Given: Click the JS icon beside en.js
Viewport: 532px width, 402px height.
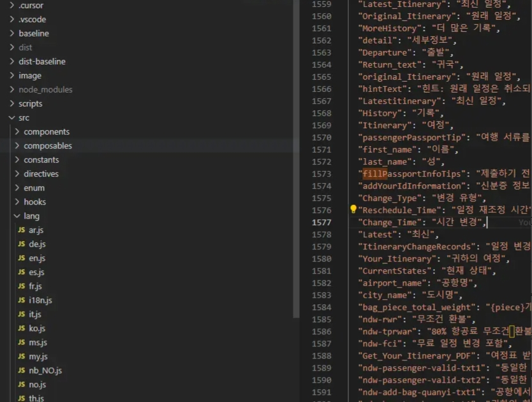Looking at the screenshot, I should (21, 258).
